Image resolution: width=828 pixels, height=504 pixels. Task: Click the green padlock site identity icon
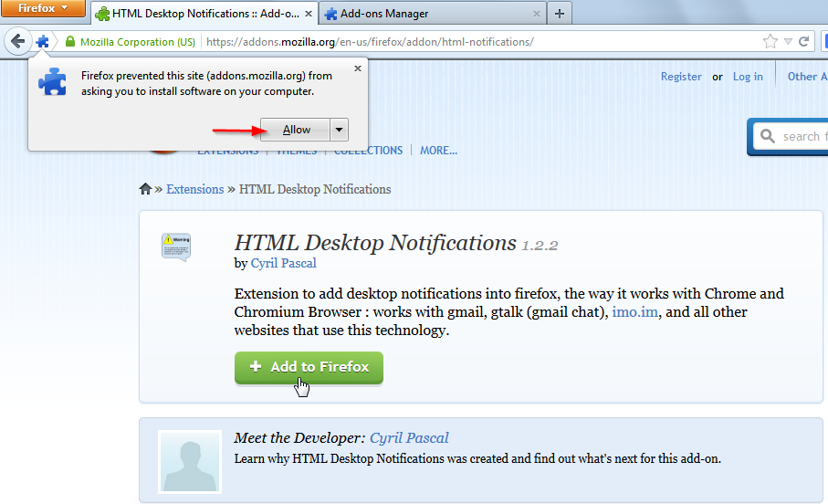(70, 41)
